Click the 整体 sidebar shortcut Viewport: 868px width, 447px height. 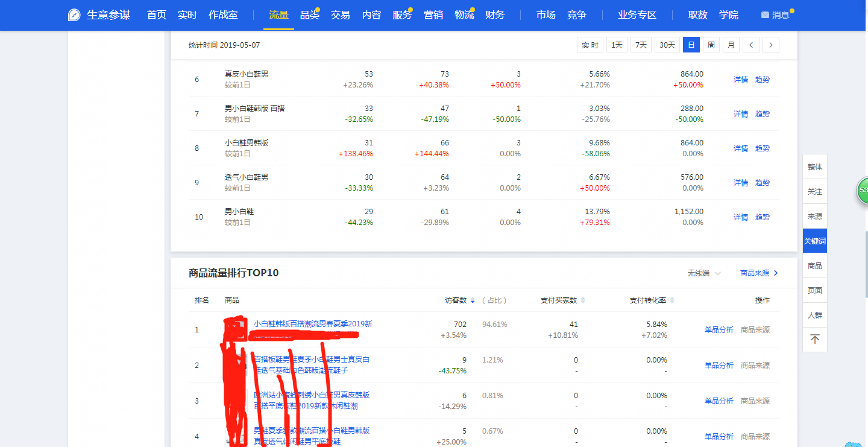click(814, 166)
